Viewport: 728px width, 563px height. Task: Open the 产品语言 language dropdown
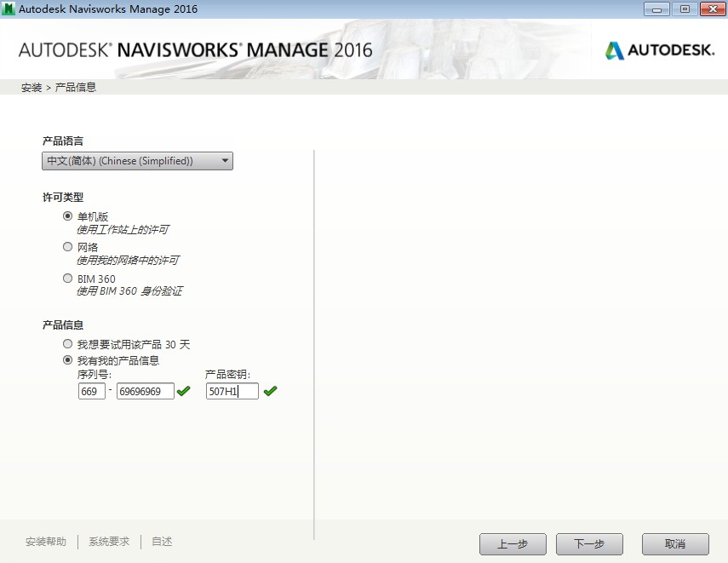[137, 161]
